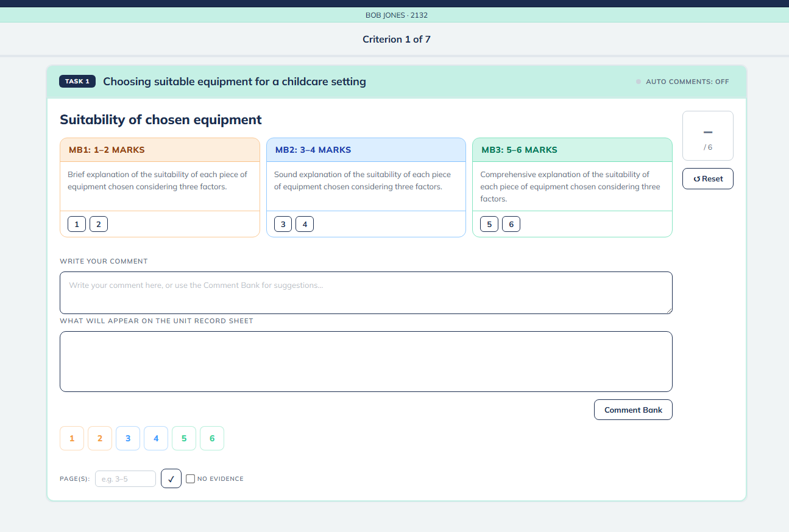Select mark 2 in MB1 band
This screenshot has height=532, width=789.
point(99,224)
